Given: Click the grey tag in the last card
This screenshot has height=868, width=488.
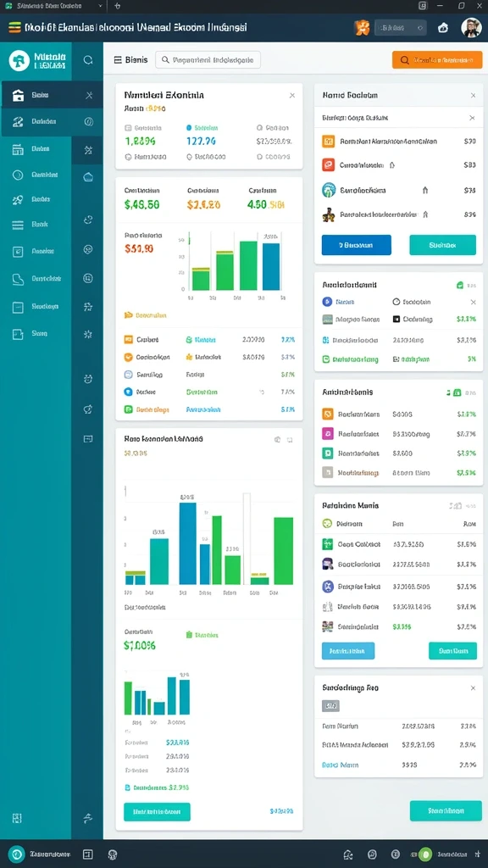Looking at the screenshot, I should coord(330,706).
